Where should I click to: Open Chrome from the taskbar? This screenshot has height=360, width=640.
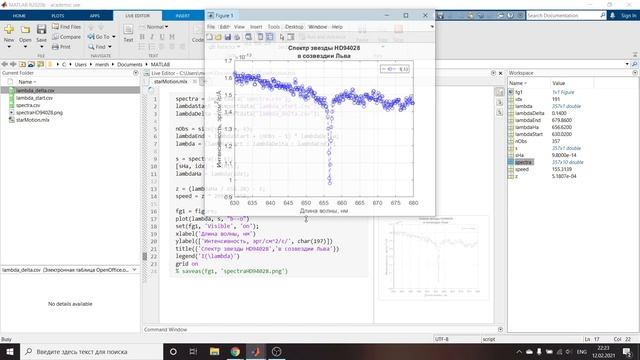click(235, 351)
